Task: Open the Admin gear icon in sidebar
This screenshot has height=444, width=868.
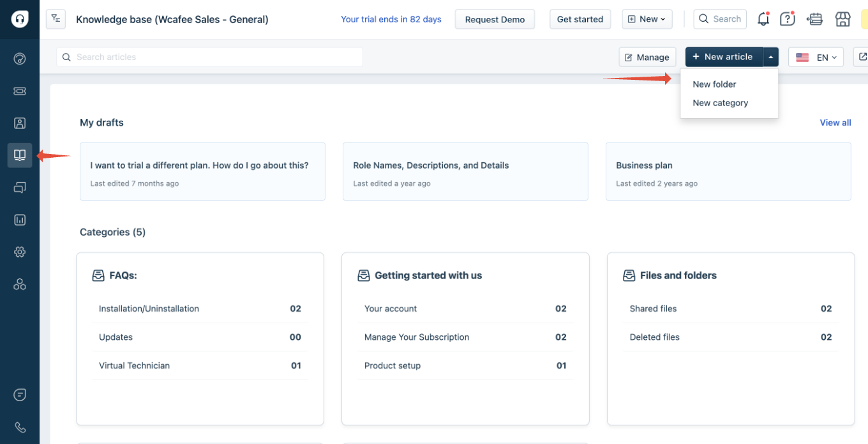Action: click(20, 252)
